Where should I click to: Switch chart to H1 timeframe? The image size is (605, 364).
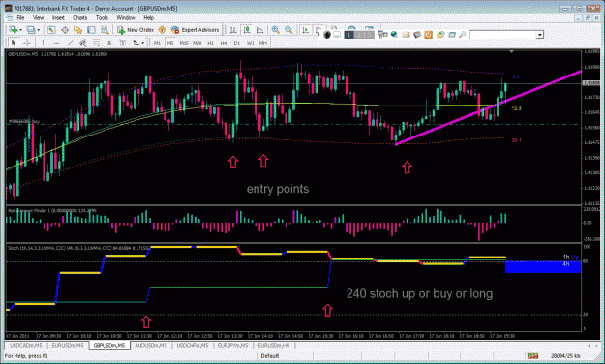211,43
